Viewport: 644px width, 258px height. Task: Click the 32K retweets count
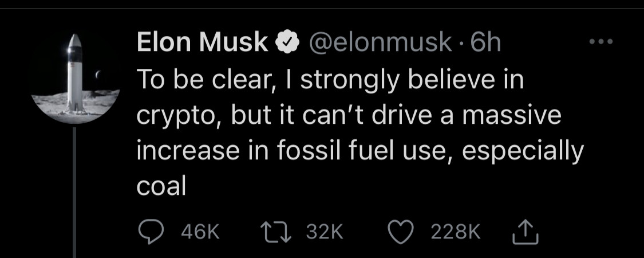click(324, 232)
